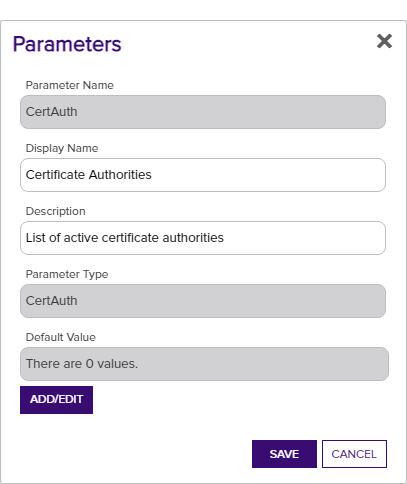
Task: Click the Parameter Name label
Action: click(70, 85)
